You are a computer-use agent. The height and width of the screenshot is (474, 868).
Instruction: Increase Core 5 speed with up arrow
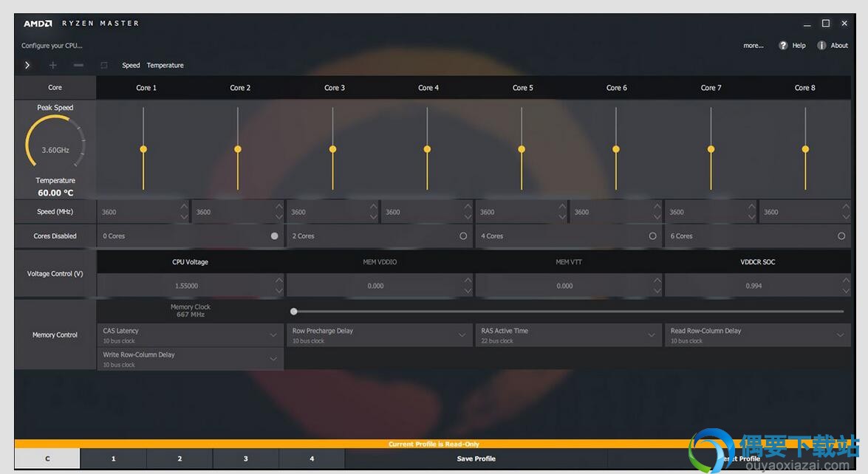(x=562, y=206)
